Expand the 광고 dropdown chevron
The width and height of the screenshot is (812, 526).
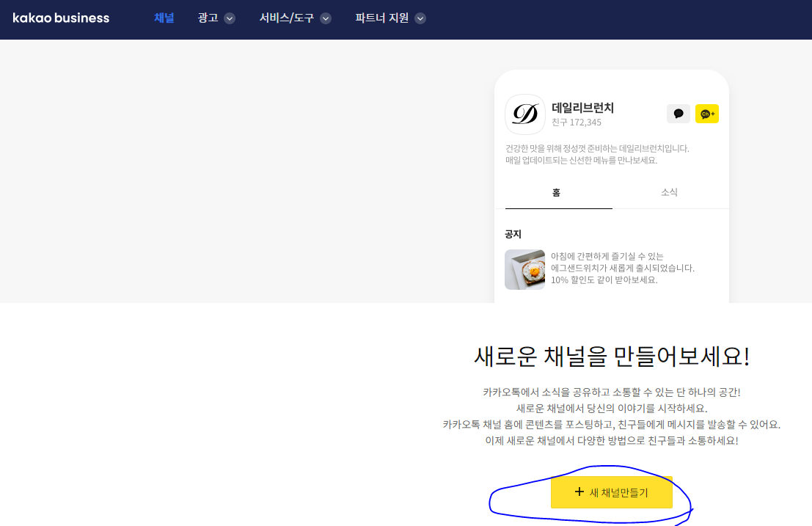pos(230,18)
